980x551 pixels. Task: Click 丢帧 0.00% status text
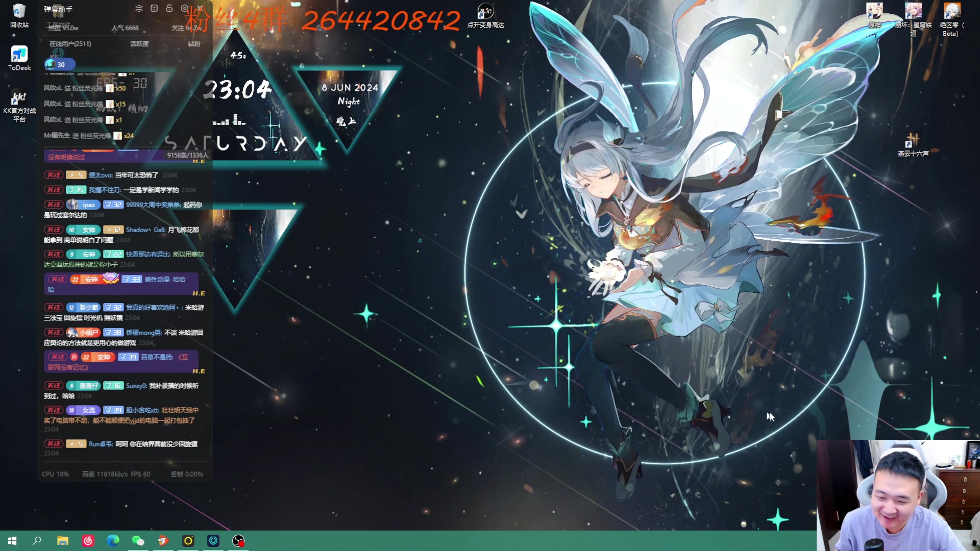[x=187, y=474]
